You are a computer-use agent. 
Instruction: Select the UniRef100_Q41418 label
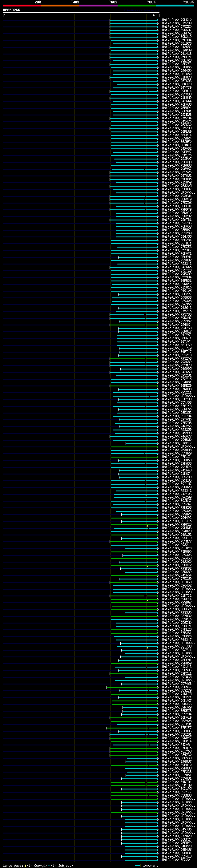tap(177, 54)
